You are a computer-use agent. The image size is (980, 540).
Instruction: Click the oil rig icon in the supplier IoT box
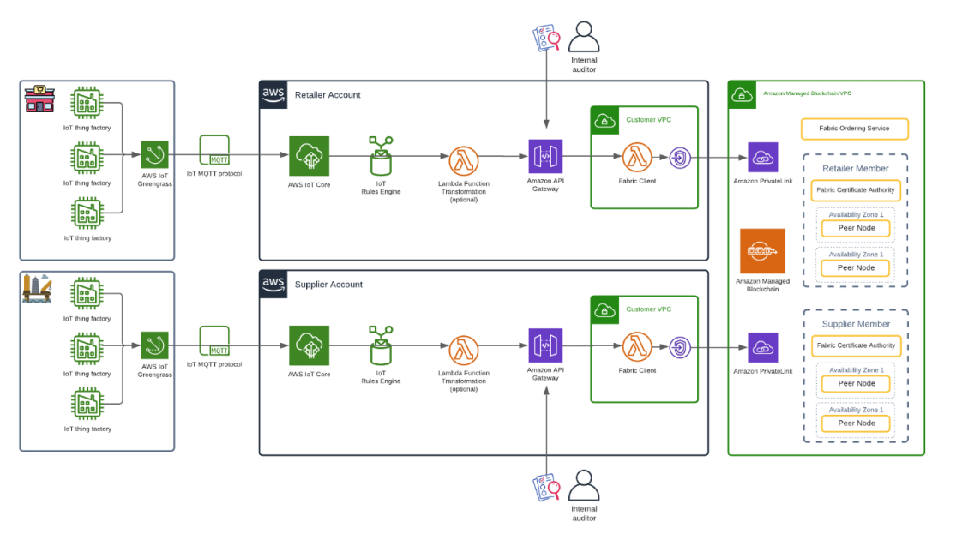37,288
